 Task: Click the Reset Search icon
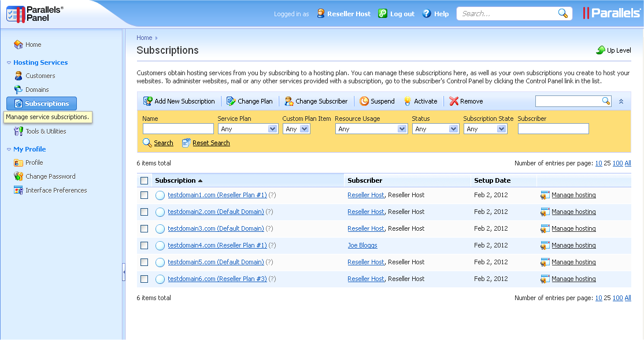pos(186,143)
